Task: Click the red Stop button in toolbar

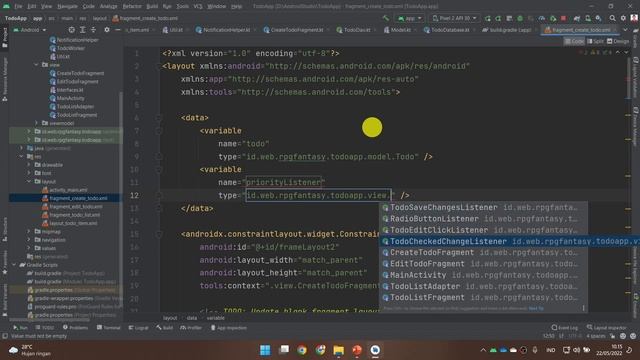Action: point(564,18)
